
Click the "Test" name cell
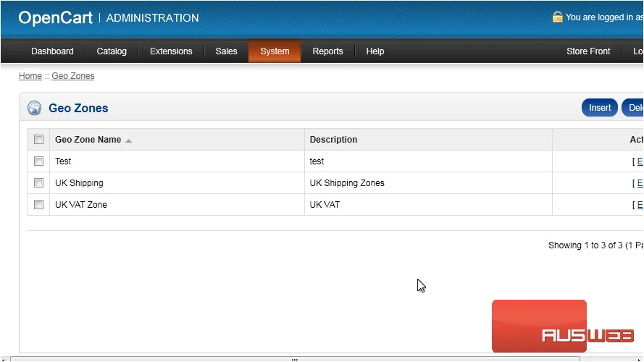[63, 161]
